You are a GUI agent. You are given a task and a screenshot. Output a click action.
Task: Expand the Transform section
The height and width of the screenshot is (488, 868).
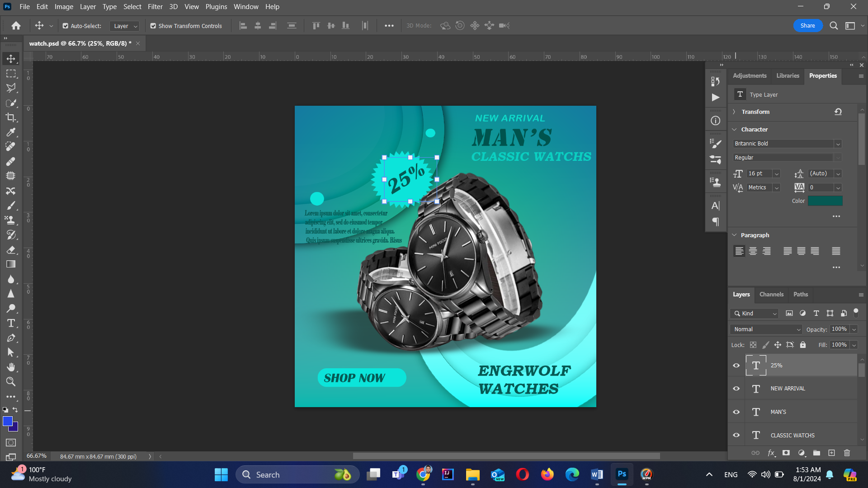coord(734,112)
